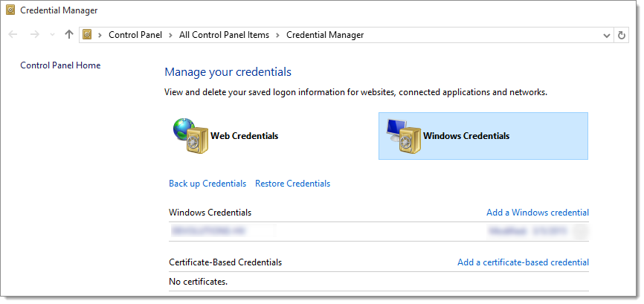This screenshot has height=304, width=644.
Task: Click the Credential Manager title bar icon
Action: 10,10
